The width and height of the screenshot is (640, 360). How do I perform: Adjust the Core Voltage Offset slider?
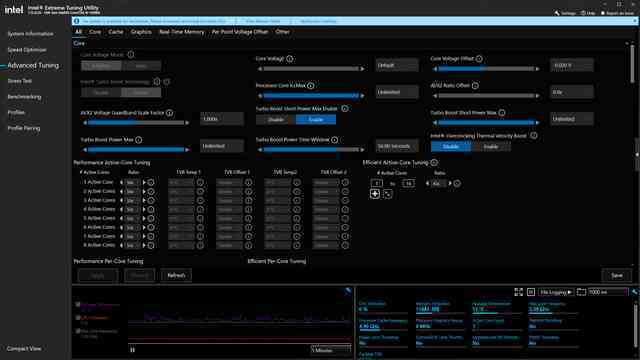(x=486, y=69)
